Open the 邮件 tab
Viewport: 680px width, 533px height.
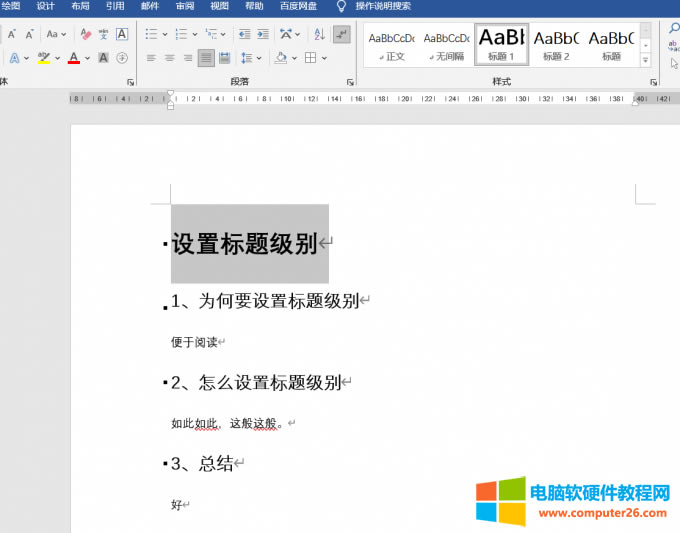(x=150, y=6)
